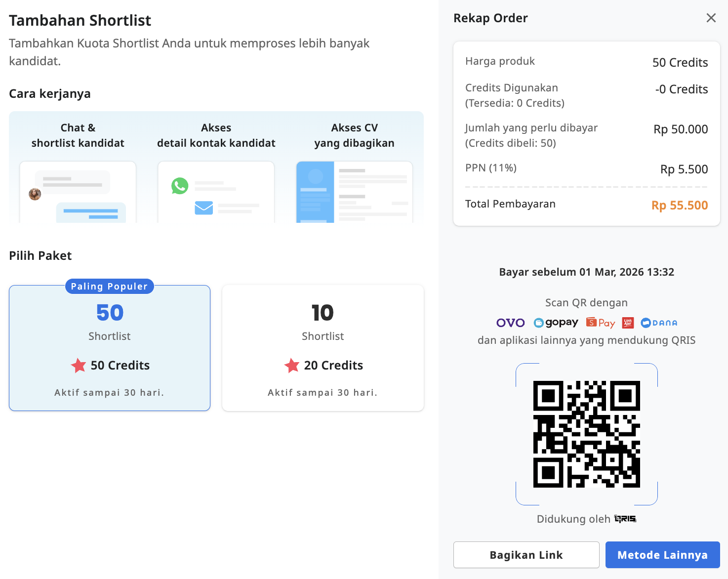Select the 10 Shortlist package
Screen dimensions: 728x579
point(323,348)
